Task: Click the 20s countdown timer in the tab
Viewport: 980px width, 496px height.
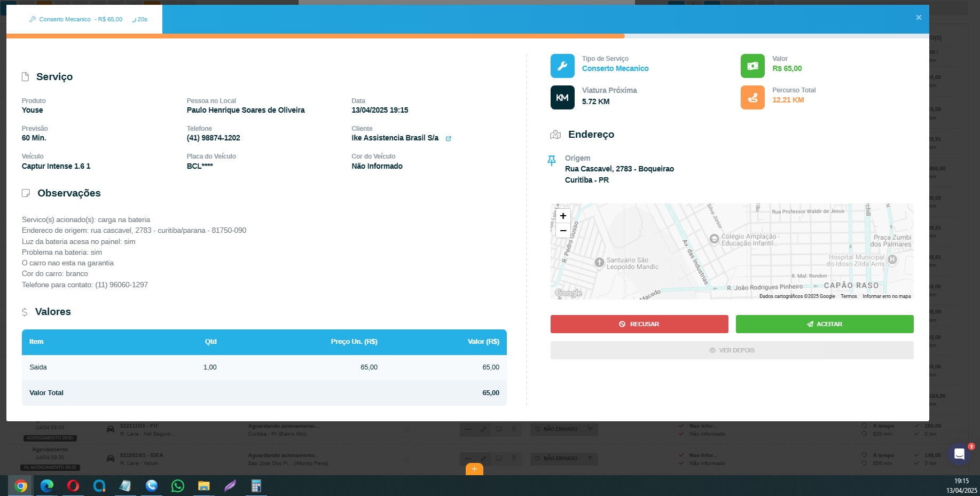Action: (x=139, y=20)
